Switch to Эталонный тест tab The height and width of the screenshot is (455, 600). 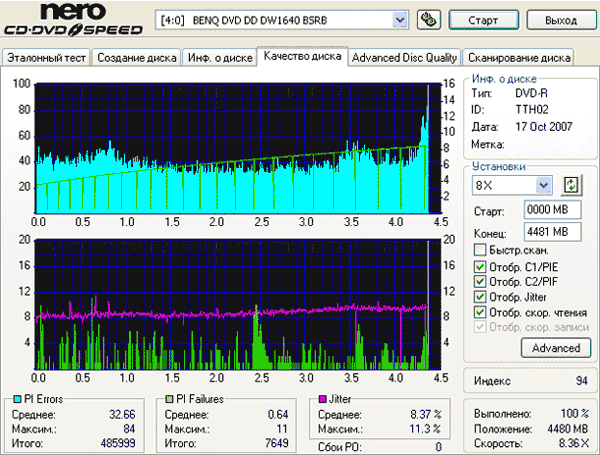click(46, 58)
